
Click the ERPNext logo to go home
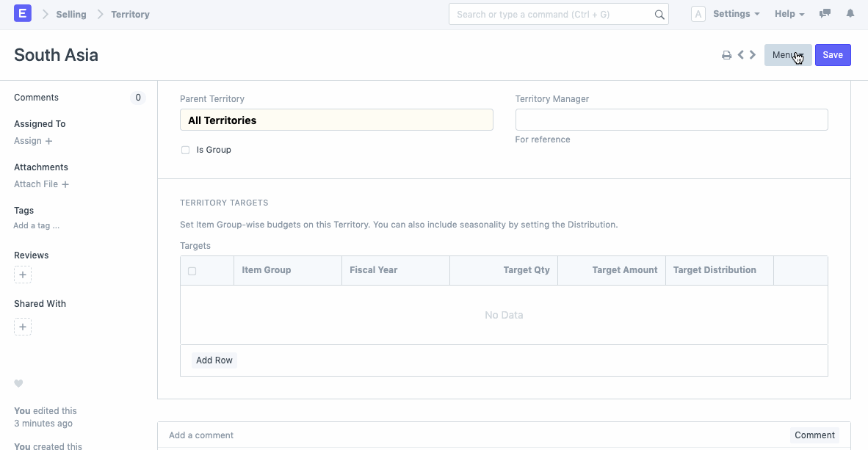[22, 13]
